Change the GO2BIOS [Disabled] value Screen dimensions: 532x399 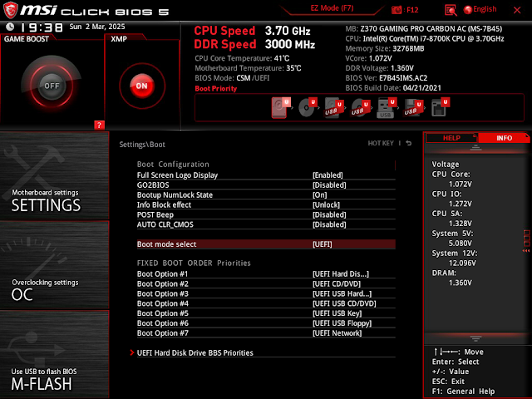click(329, 185)
